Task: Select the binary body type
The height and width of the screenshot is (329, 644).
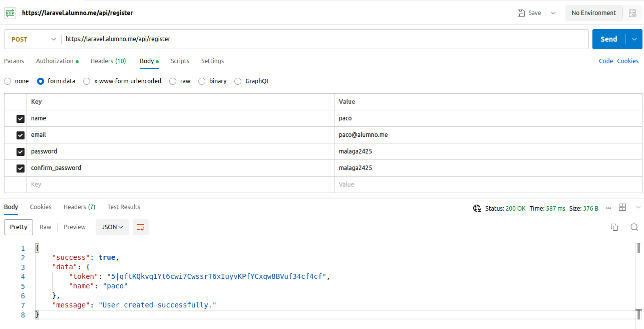Action: [x=202, y=81]
